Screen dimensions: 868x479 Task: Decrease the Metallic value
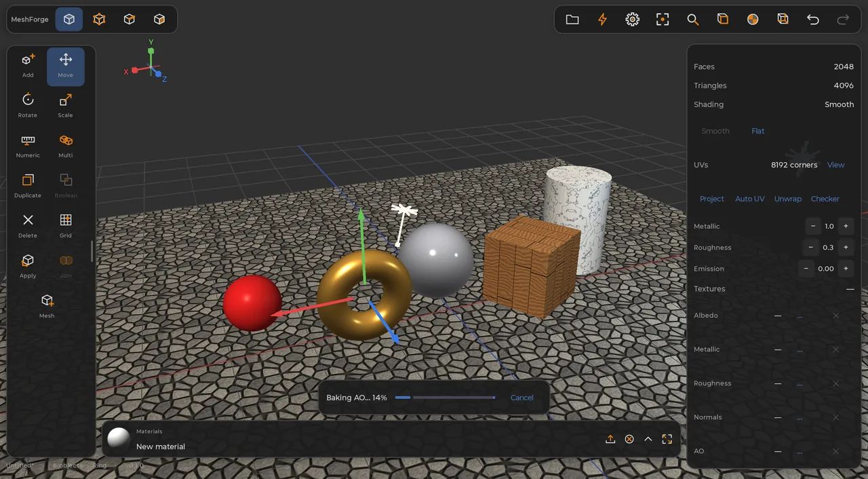coord(813,226)
